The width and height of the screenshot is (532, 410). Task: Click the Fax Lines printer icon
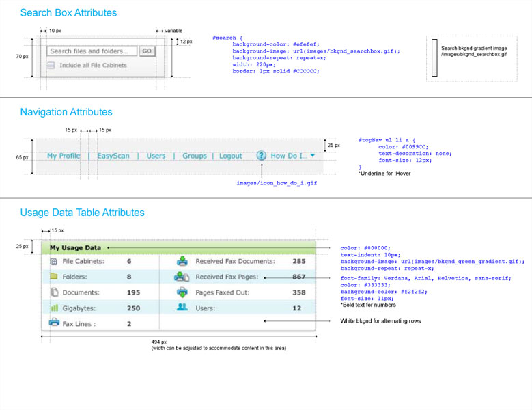point(54,324)
